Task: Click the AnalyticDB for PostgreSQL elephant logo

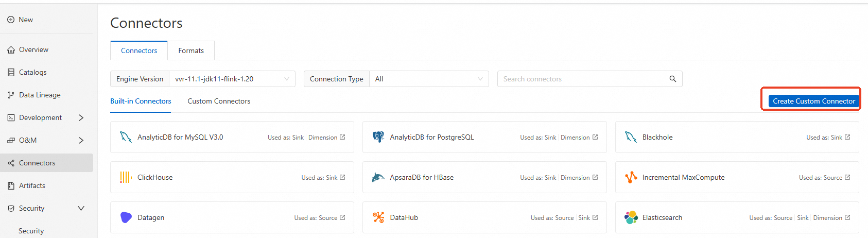Action: point(378,137)
